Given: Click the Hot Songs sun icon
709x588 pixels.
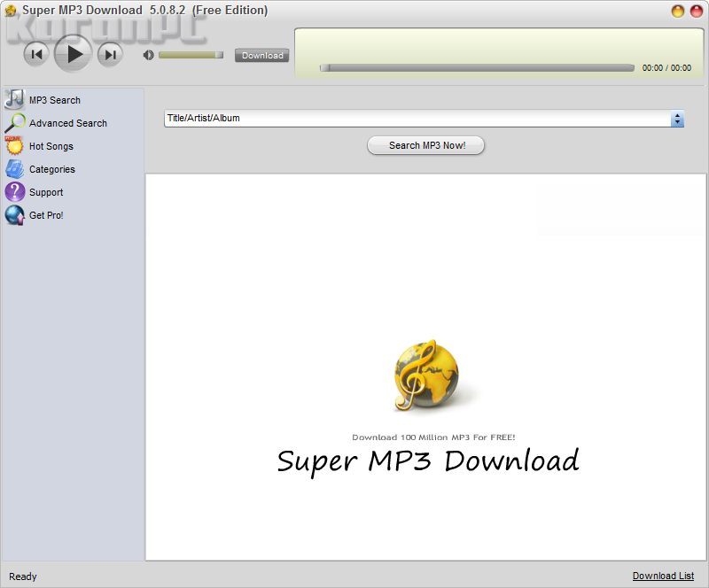Looking at the screenshot, I should point(14,145).
